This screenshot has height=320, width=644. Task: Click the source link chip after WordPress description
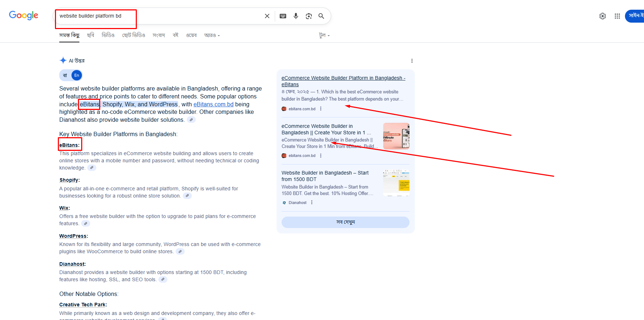pos(180,251)
